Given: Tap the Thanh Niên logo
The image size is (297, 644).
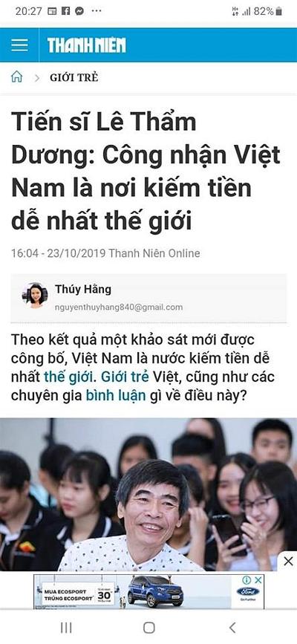Looking at the screenshot, I should [87, 45].
